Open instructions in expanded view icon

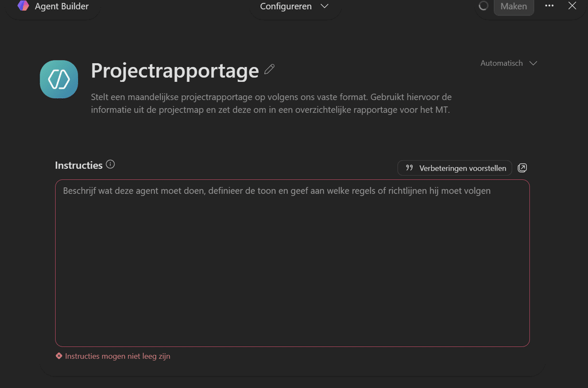[x=522, y=168]
